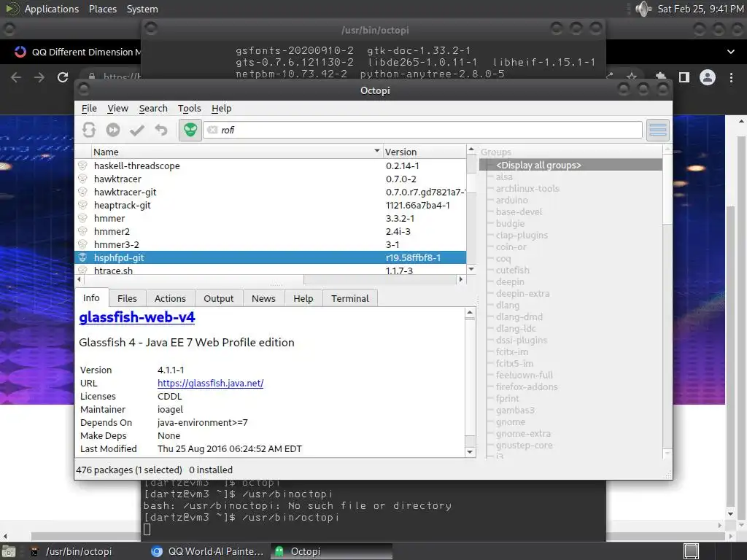Viewport: 747px width, 560px height.
Task: Click the Info pane scroll-down arrow
Action: tap(470, 452)
